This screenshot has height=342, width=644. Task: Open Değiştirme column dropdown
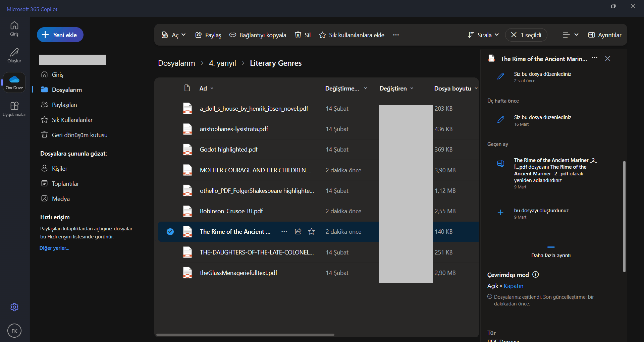click(x=346, y=88)
